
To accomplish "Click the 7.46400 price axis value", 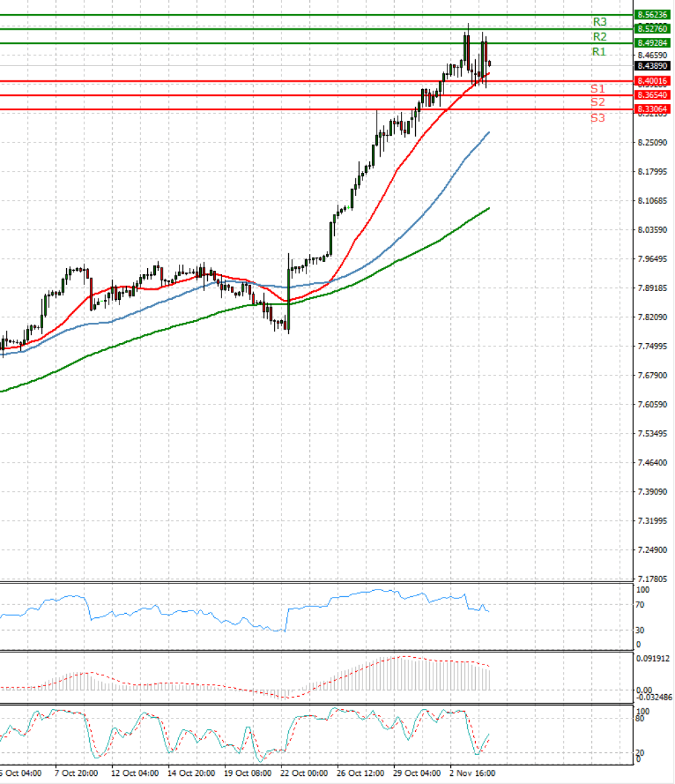I will [x=652, y=463].
